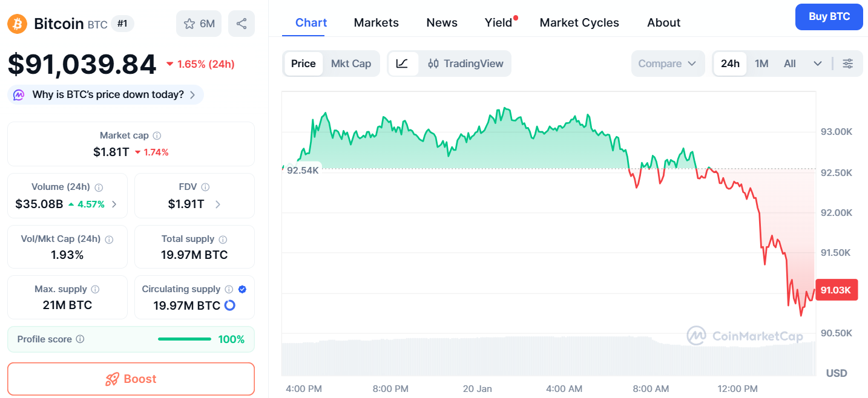
Task: Click the line chart icon
Action: tap(403, 64)
